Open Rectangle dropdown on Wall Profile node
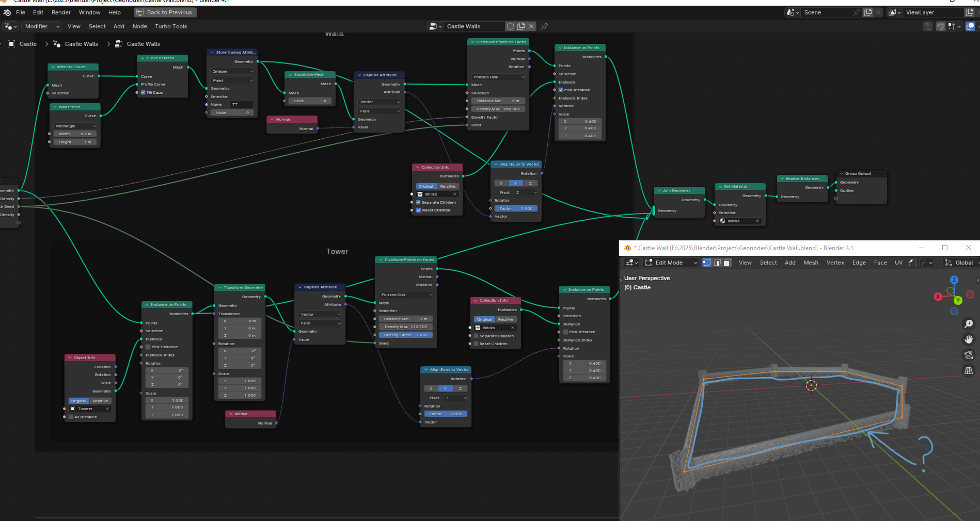The height and width of the screenshot is (521, 980). [x=75, y=126]
